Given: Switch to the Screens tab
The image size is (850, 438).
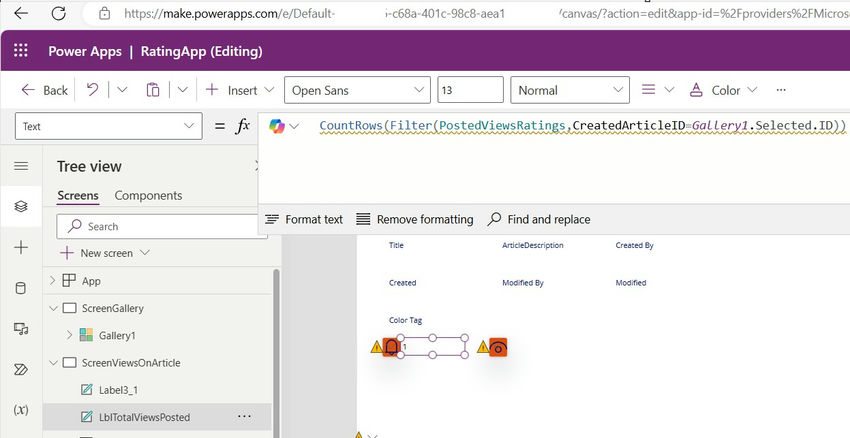Looking at the screenshot, I should [x=78, y=196].
